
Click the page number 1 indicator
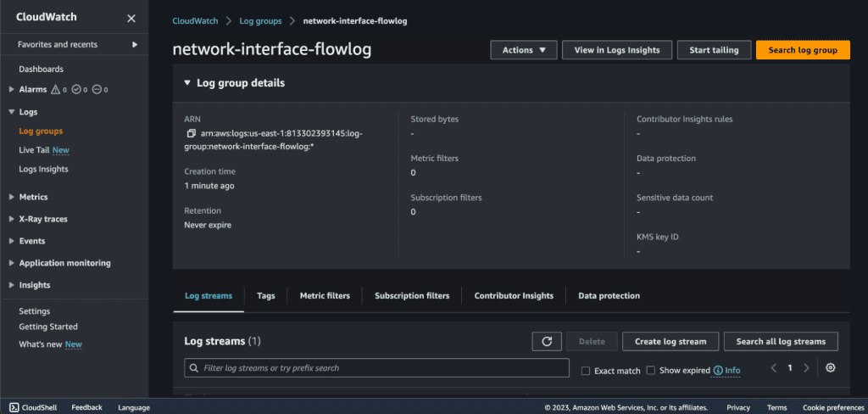click(790, 367)
